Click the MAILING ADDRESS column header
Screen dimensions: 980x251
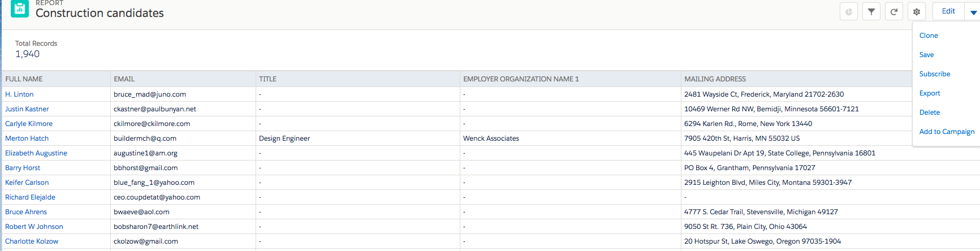click(x=715, y=79)
